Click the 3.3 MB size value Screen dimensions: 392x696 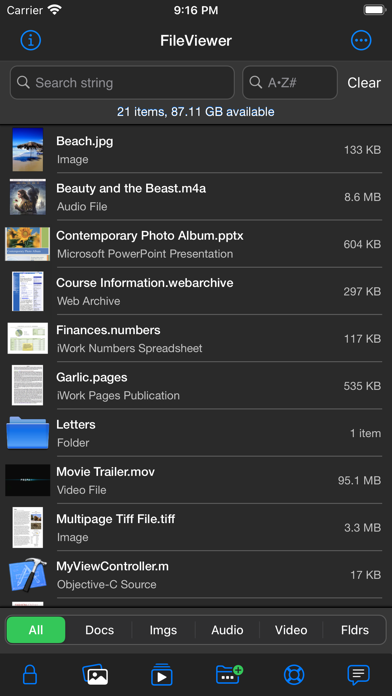363,528
